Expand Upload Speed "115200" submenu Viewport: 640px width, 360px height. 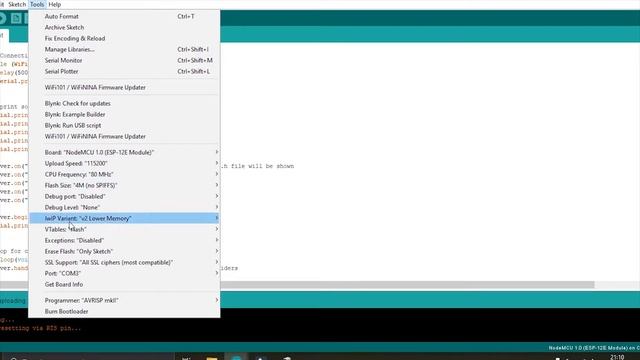click(124, 163)
